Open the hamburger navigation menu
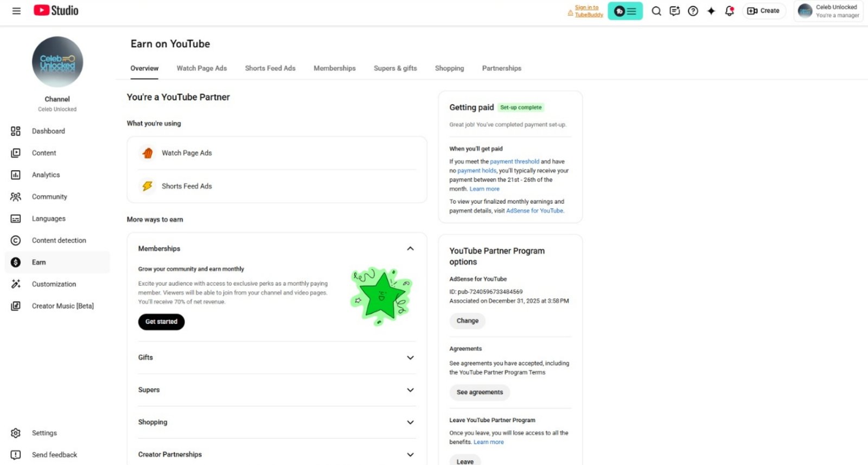This screenshot has height=465, width=868. 16,11
